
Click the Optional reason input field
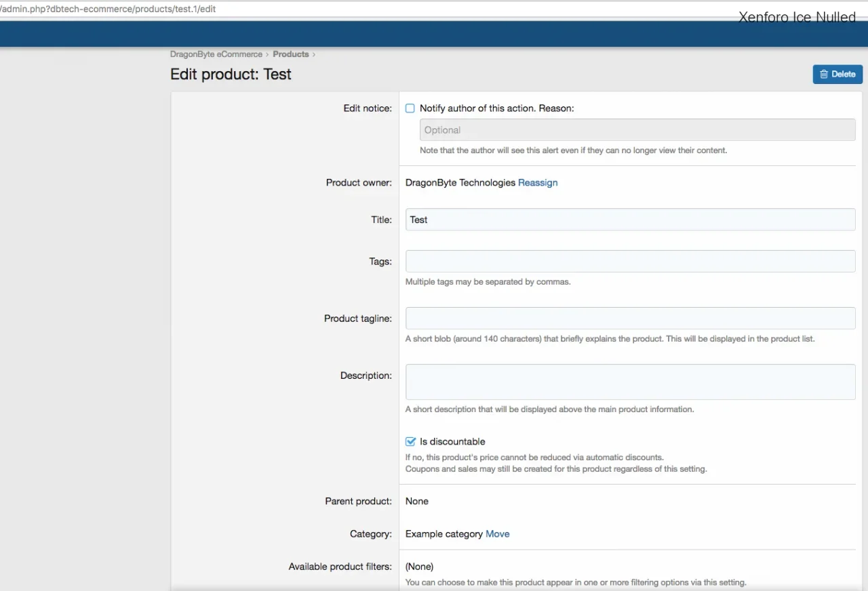[636, 130]
